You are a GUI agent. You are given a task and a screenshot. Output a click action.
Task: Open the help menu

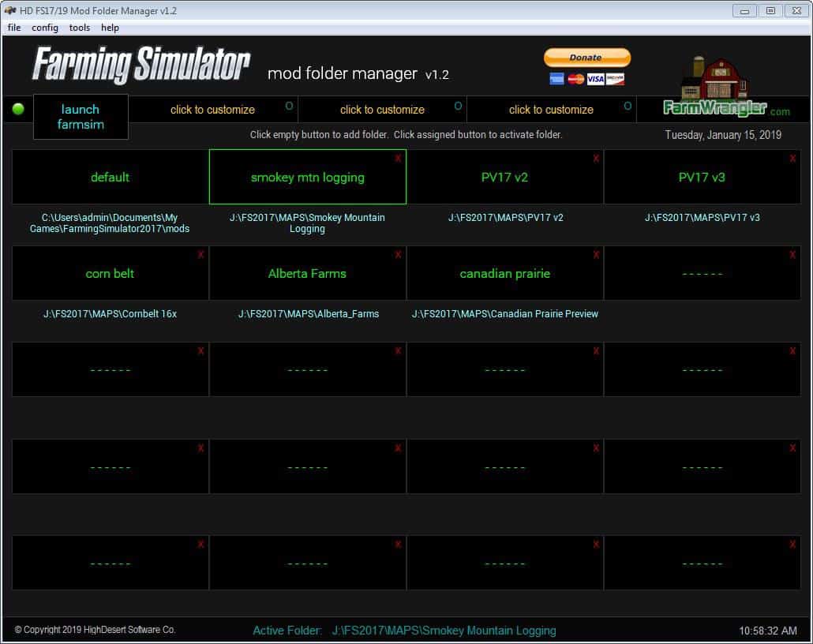coord(110,28)
